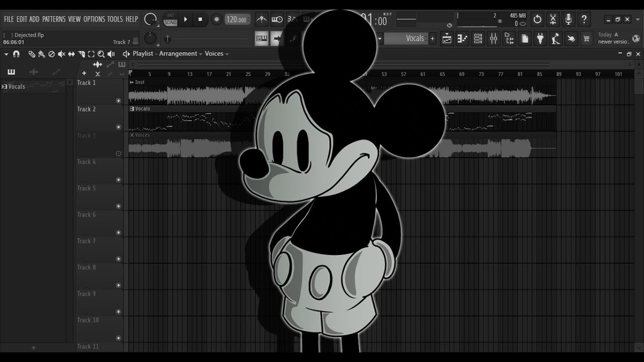Click the Play button
Screen dimensions: 644x362
pos(186,20)
